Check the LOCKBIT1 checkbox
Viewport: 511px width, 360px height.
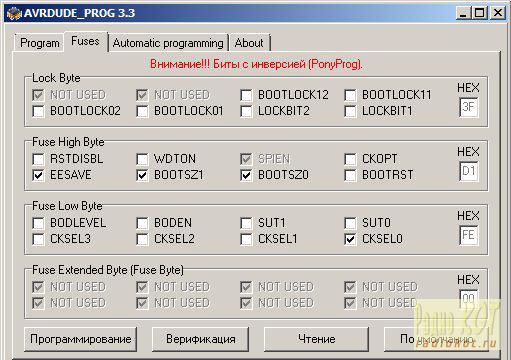(x=350, y=111)
